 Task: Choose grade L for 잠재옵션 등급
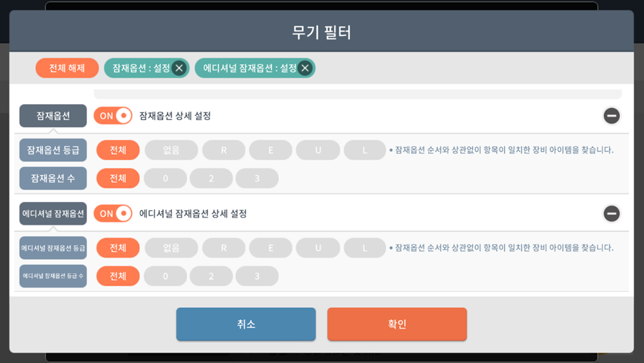365,150
